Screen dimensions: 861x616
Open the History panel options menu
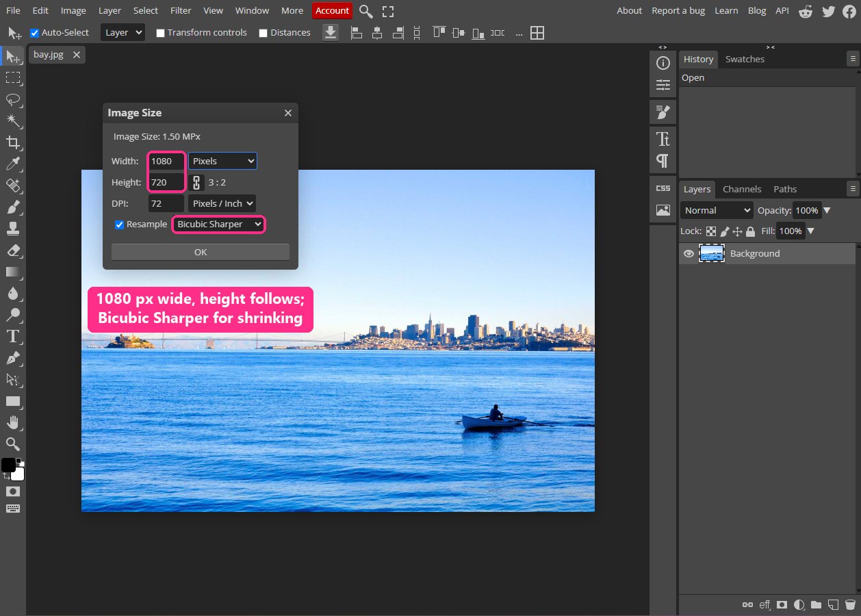pyautogui.click(x=852, y=60)
